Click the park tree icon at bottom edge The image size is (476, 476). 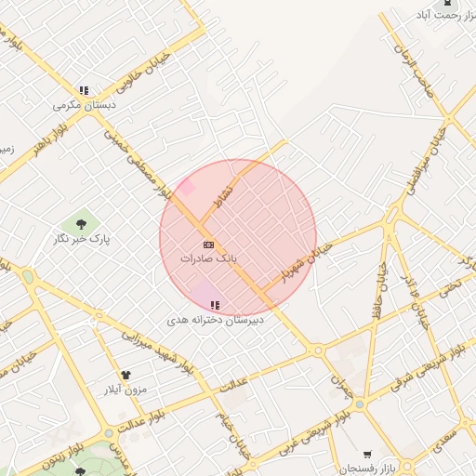pos(80,471)
